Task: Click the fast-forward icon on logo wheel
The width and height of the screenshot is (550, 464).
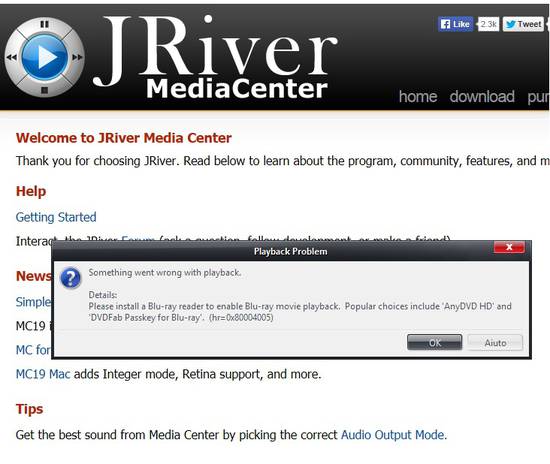Action: (x=77, y=57)
